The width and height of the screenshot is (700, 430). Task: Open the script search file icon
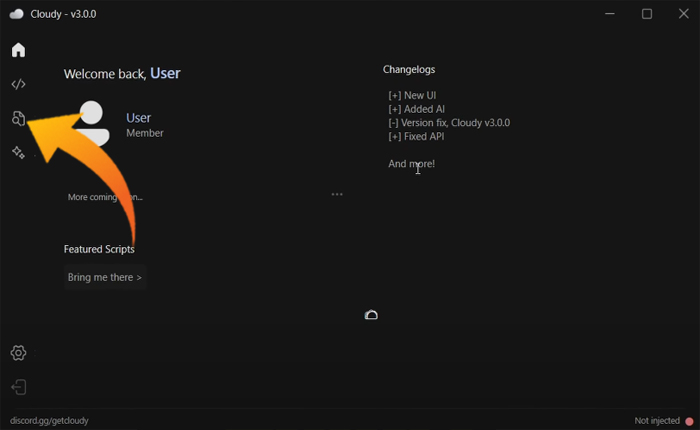18,118
